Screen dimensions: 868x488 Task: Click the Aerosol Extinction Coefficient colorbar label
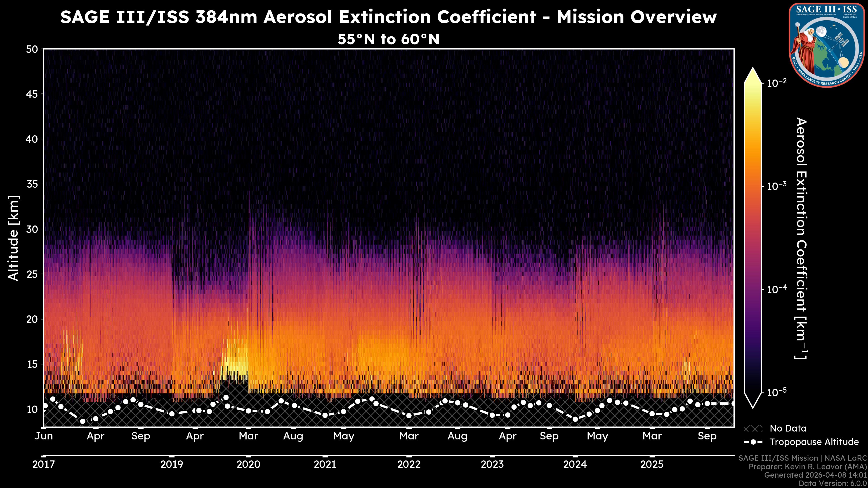(x=801, y=238)
